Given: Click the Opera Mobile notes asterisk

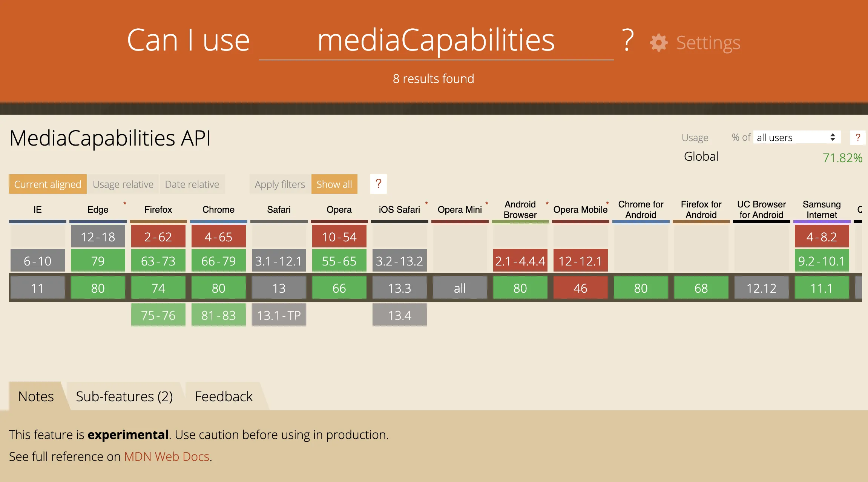Looking at the screenshot, I should [607, 204].
